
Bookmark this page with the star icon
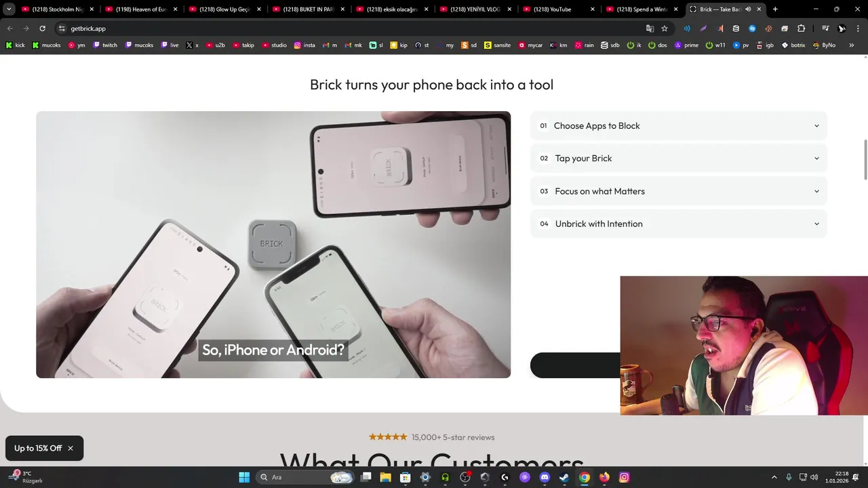[665, 28]
